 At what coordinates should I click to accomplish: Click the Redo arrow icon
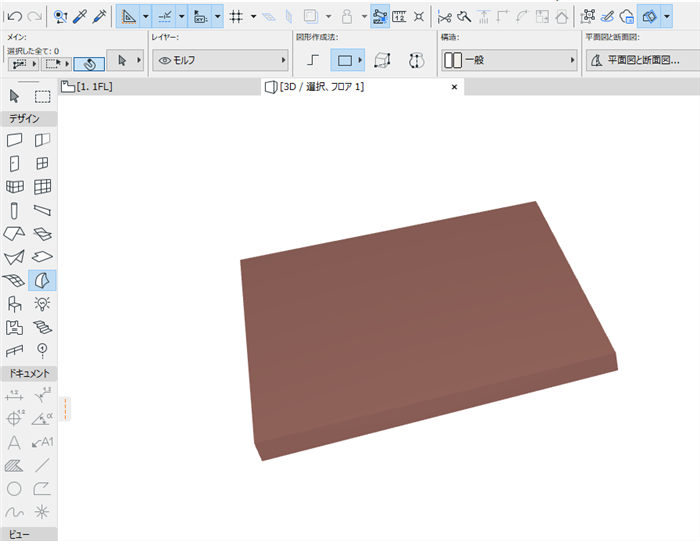[34, 17]
